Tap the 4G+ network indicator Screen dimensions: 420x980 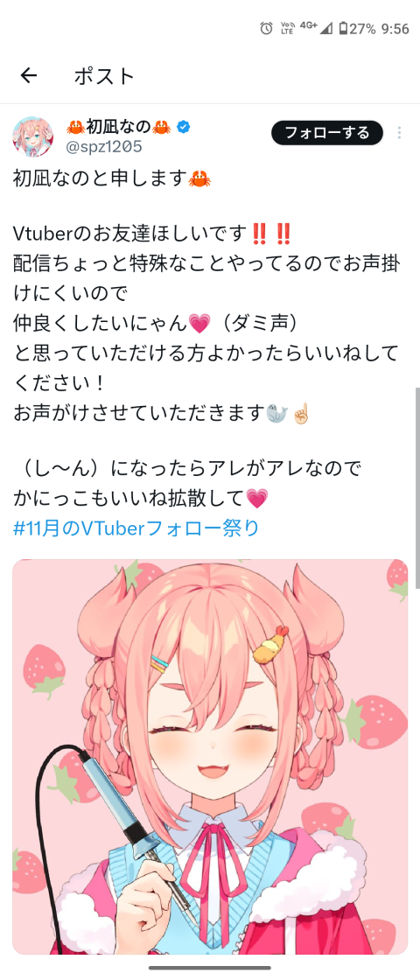(x=308, y=25)
